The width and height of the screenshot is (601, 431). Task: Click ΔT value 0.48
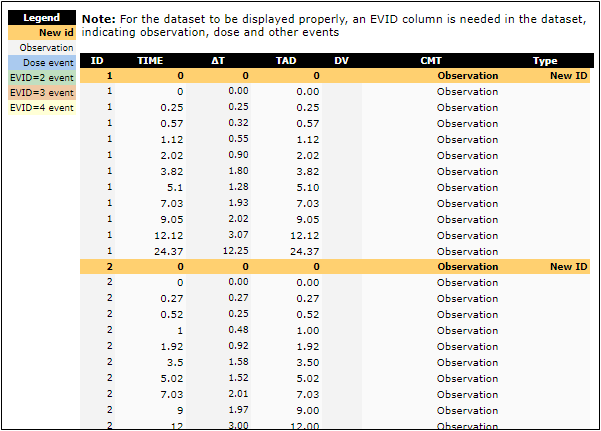click(x=238, y=330)
